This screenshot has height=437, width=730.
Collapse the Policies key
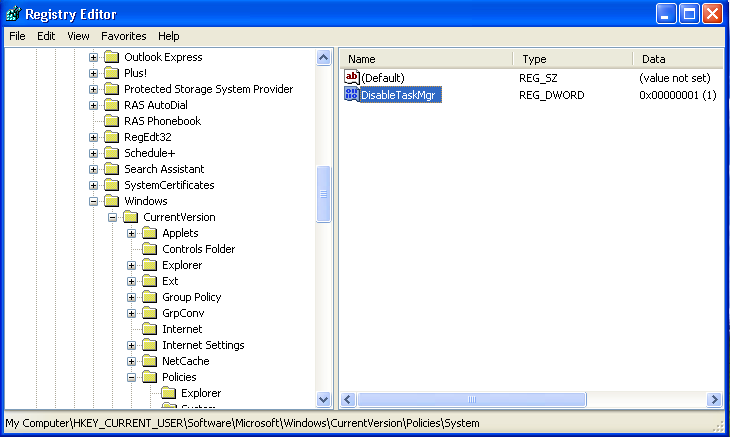pos(132,377)
